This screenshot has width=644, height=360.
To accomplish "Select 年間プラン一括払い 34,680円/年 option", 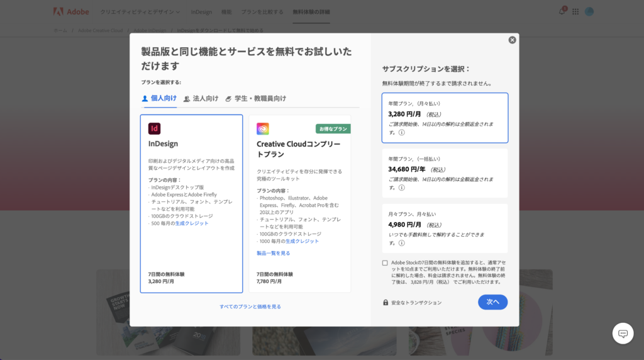I will [445, 173].
